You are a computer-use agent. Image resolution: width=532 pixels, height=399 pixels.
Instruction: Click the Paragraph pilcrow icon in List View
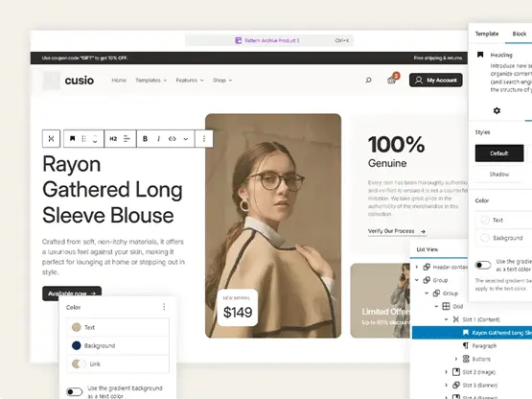[x=466, y=345]
